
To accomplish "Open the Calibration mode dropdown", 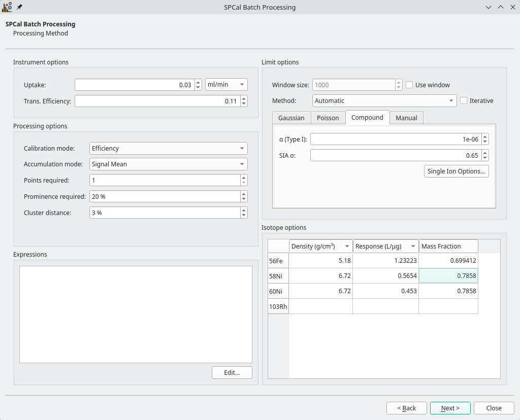I will coord(169,149).
